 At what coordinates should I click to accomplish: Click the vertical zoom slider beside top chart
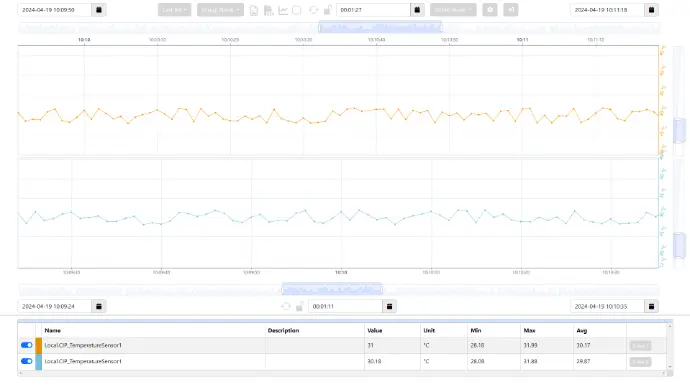click(x=679, y=130)
